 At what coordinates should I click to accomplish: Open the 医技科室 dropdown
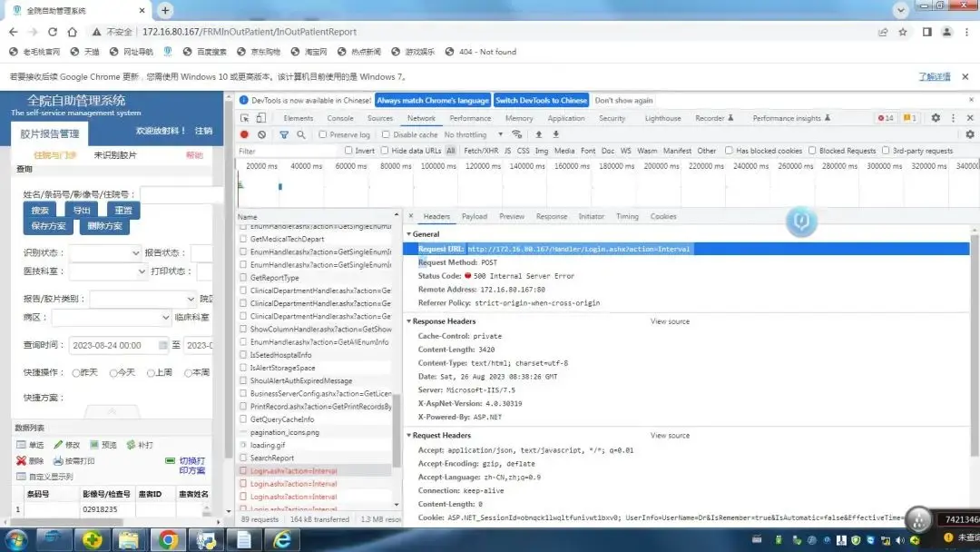click(107, 271)
